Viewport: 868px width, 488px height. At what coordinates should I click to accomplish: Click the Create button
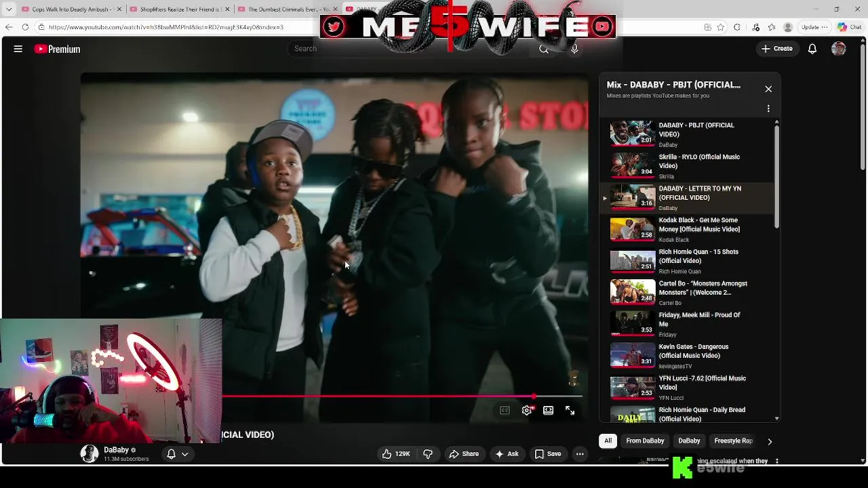[x=776, y=49]
